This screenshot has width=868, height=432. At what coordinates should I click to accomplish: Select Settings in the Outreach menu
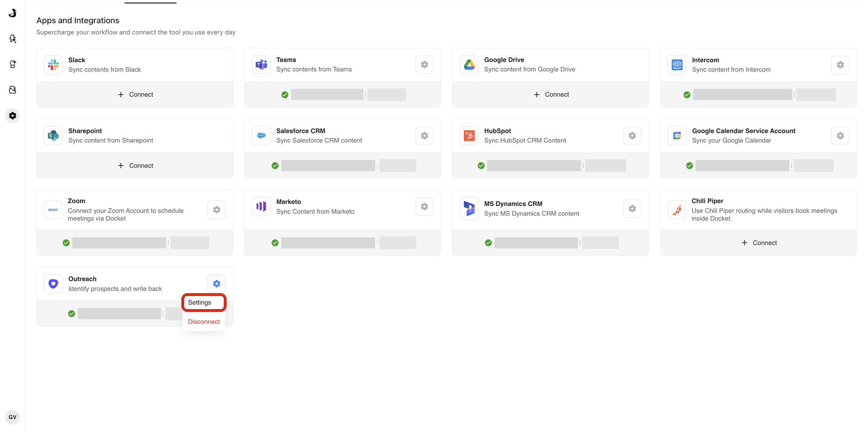(204, 302)
